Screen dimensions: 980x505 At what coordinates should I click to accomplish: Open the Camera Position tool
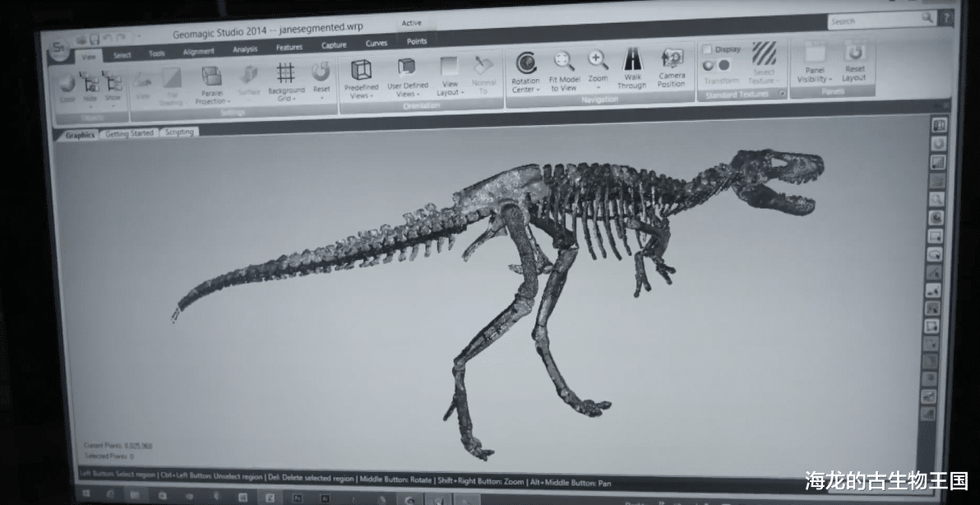[x=672, y=60]
